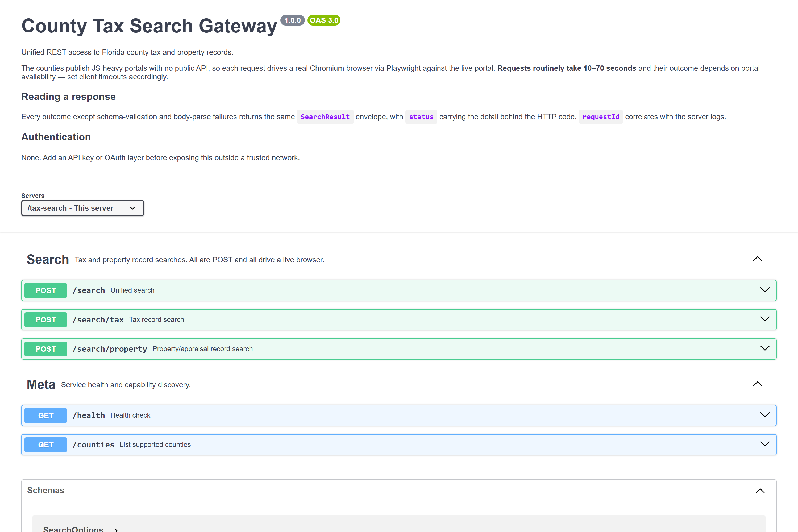Viewport: 798px width, 532px height.
Task: Click the Servers label
Action: click(x=33, y=196)
